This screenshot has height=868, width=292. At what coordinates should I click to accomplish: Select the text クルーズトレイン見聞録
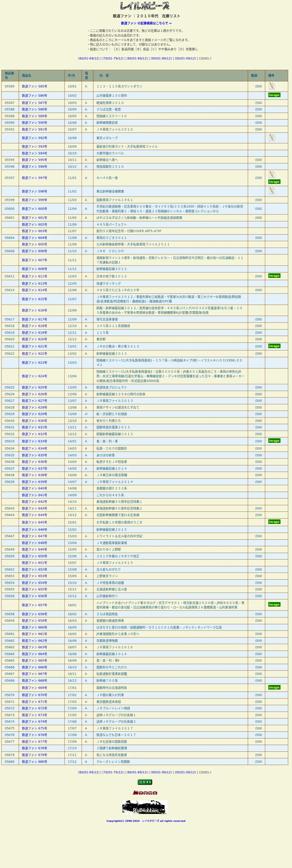pos(113,761)
